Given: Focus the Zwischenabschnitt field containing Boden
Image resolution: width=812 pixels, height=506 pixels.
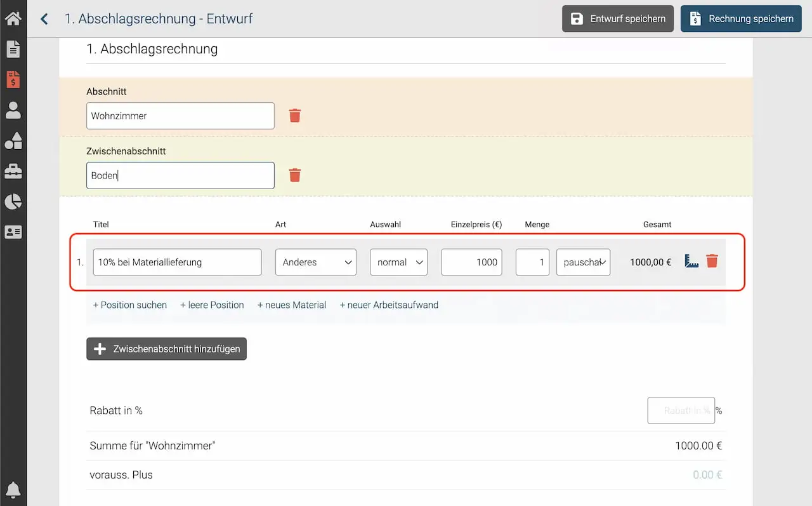Looking at the screenshot, I should click(181, 175).
